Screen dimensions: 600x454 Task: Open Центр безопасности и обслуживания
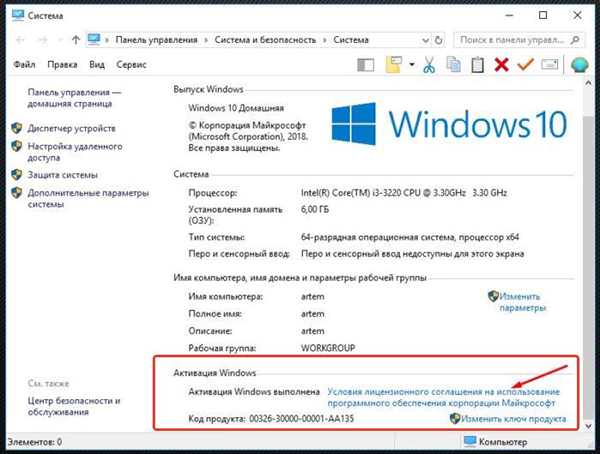point(74,406)
